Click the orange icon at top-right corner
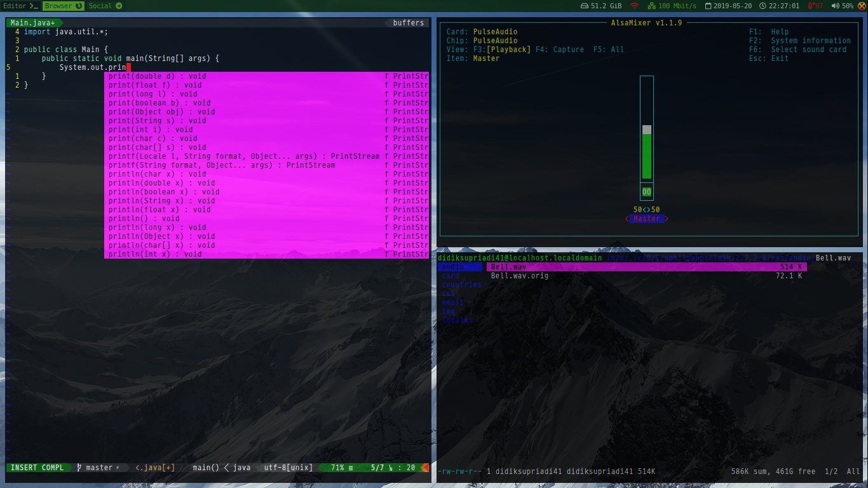Screen dimensions: 868x488 pyautogui.click(x=862, y=6)
